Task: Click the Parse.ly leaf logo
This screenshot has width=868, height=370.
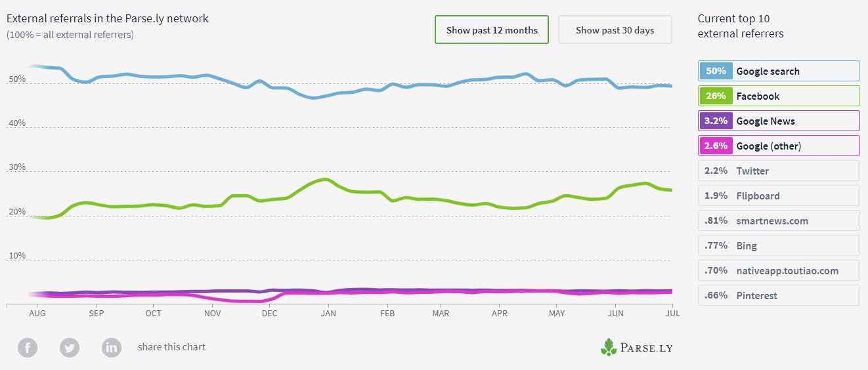Action: 609,346
